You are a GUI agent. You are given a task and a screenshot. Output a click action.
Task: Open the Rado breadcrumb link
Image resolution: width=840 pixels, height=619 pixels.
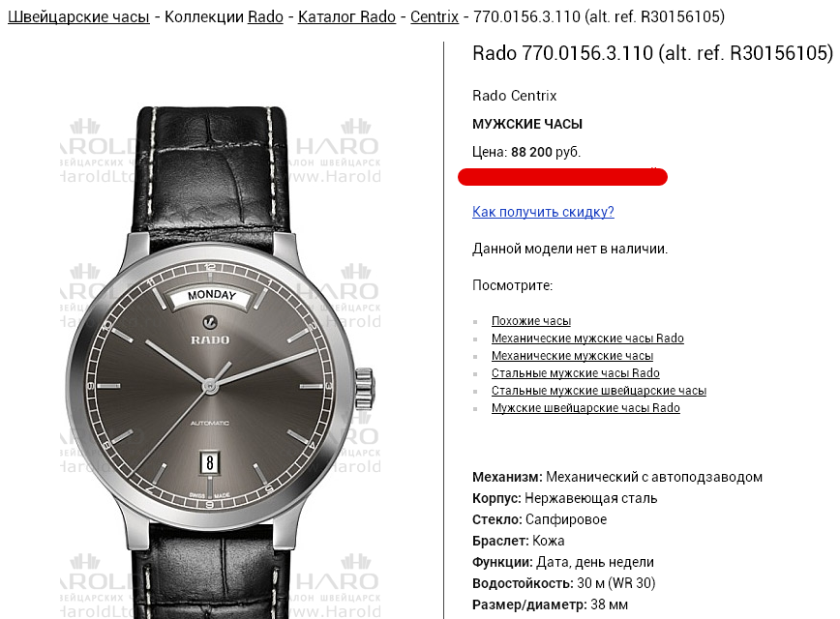coord(265,16)
